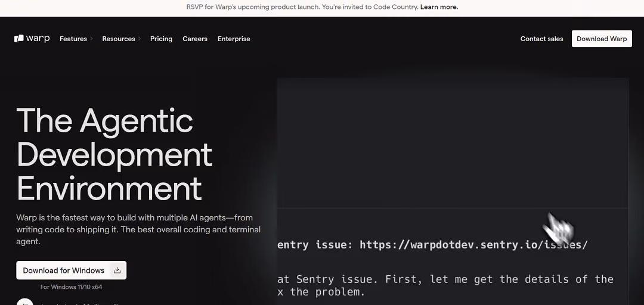
Task: Click the 'Warp is the fastest way to build' paragraph
Action: [x=138, y=229]
